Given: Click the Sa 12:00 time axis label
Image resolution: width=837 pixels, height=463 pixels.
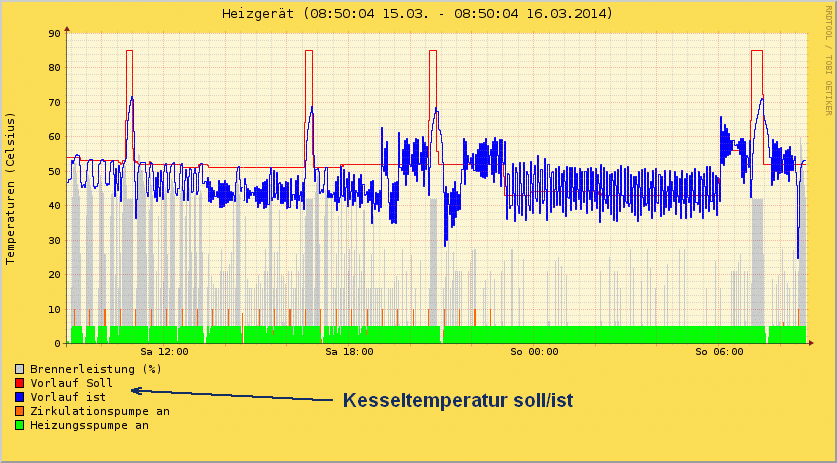Looking at the screenshot, I should [x=164, y=352].
